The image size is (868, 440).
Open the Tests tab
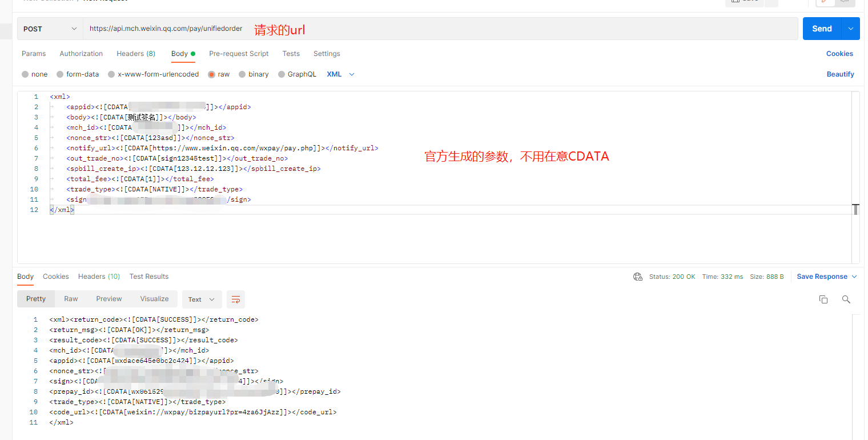[291, 54]
